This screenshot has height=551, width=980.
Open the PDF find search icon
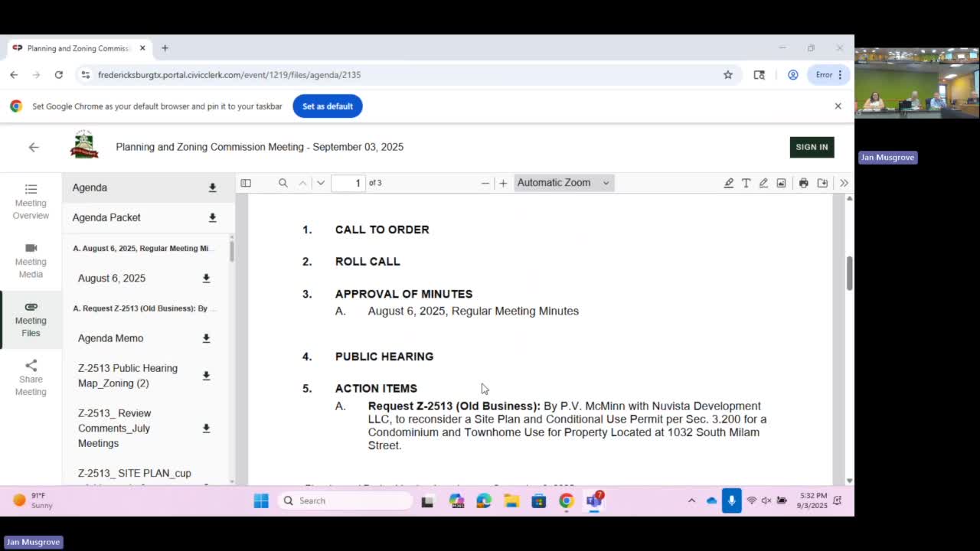pos(283,183)
